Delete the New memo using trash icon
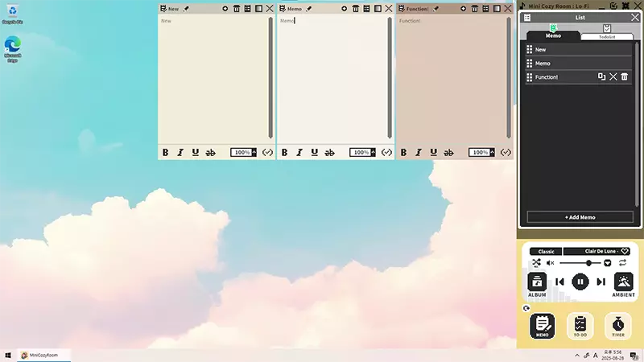 [237, 9]
